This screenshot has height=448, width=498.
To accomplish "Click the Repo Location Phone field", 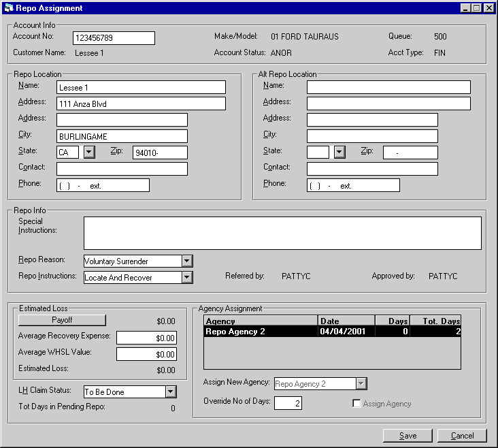I will 103,185.
